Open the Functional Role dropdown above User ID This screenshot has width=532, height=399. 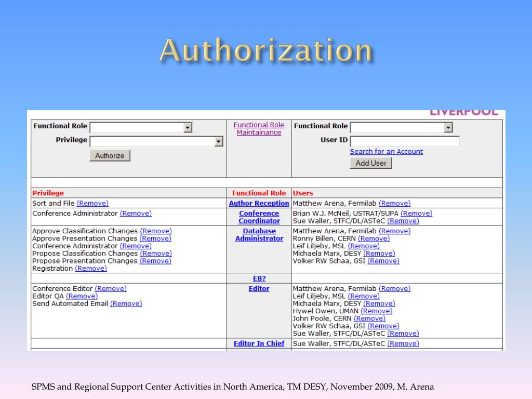coord(402,128)
